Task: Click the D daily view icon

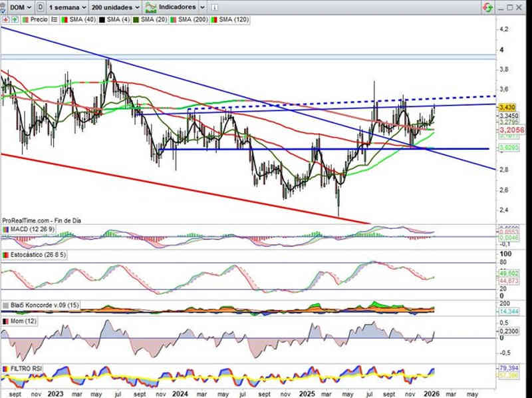Action: pyautogui.click(x=41, y=7)
